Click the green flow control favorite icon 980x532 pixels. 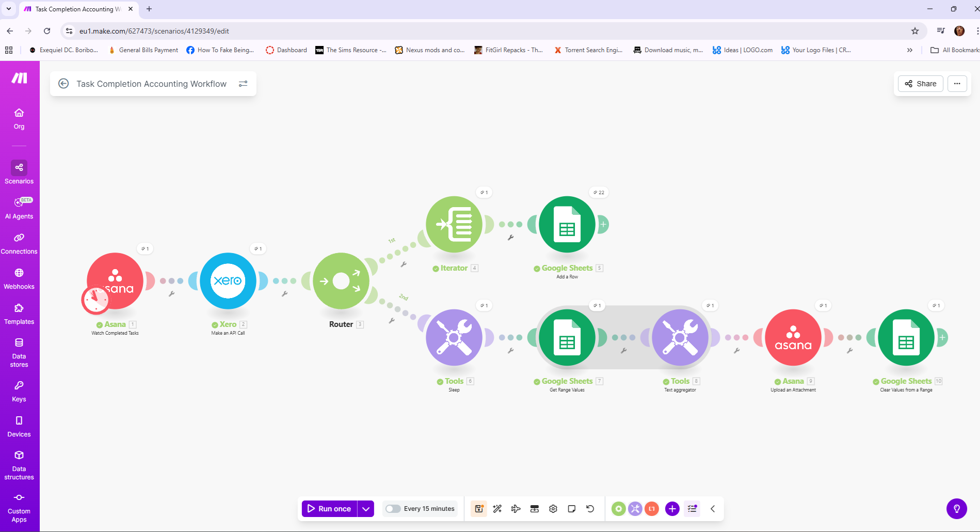[x=619, y=509]
